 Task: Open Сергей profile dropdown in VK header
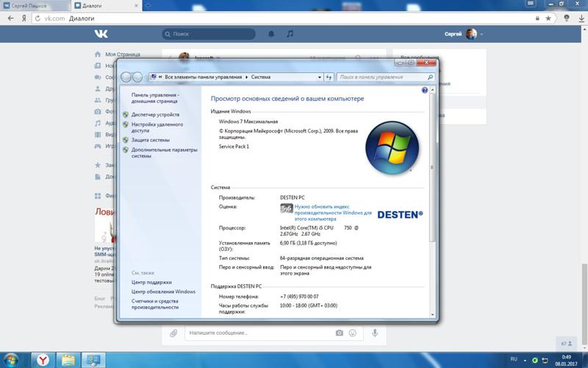coord(464,34)
